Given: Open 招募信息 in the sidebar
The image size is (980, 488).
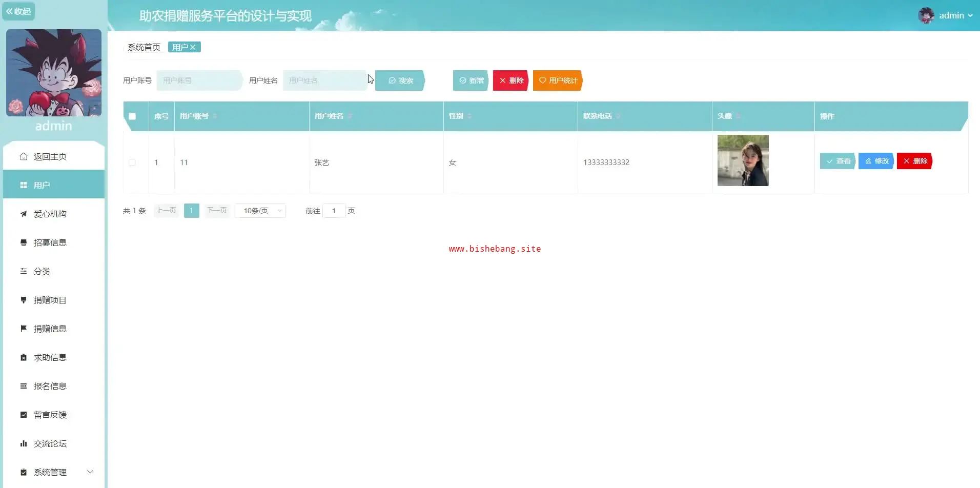Looking at the screenshot, I should (x=50, y=242).
